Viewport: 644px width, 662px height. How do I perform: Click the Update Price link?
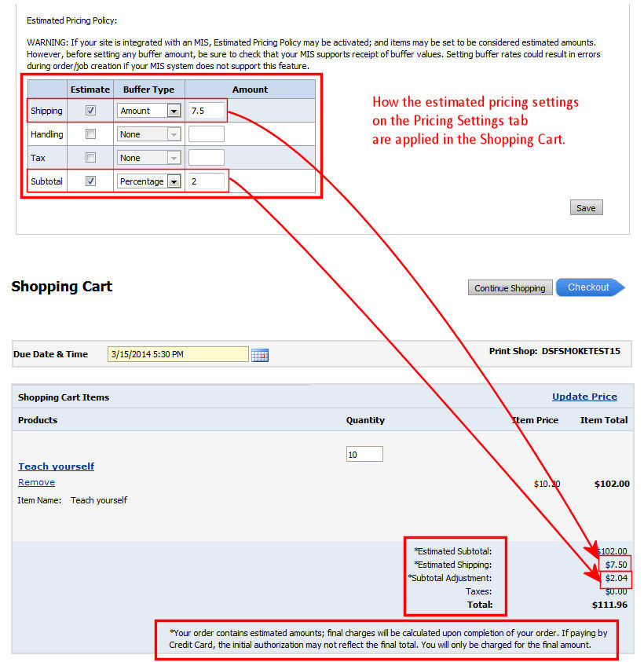584,397
